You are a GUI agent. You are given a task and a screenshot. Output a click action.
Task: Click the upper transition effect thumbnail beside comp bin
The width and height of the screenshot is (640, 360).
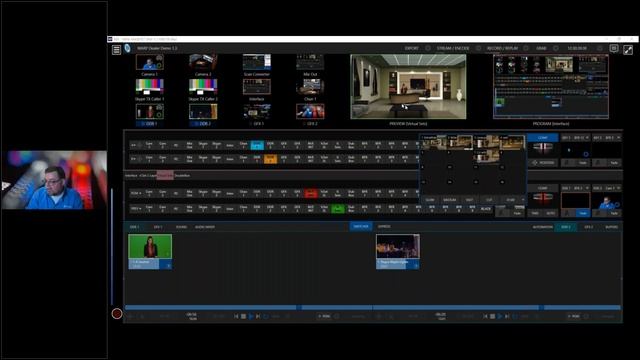coord(543,149)
